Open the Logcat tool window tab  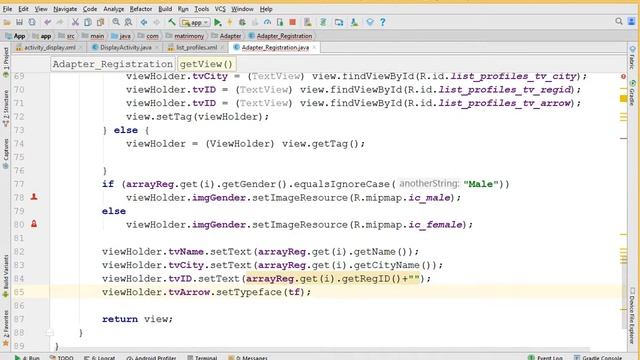[100, 357]
